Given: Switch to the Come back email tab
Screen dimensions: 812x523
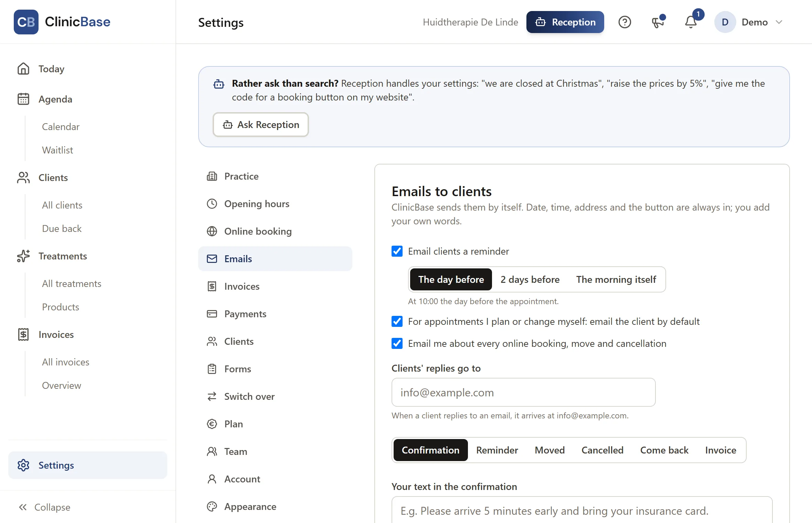Looking at the screenshot, I should click(x=664, y=450).
